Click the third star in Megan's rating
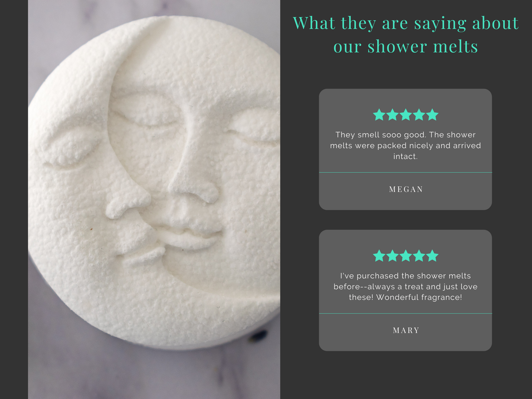 coord(406,115)
